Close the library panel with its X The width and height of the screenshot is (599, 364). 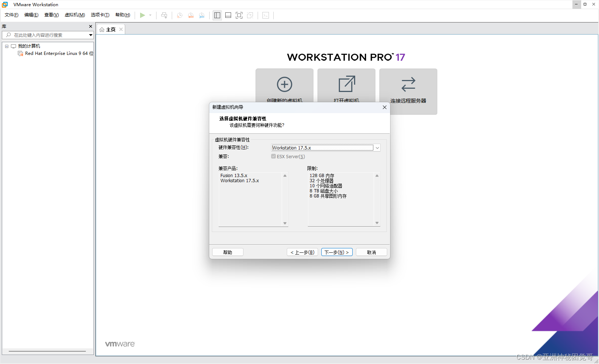click(91, 27)
